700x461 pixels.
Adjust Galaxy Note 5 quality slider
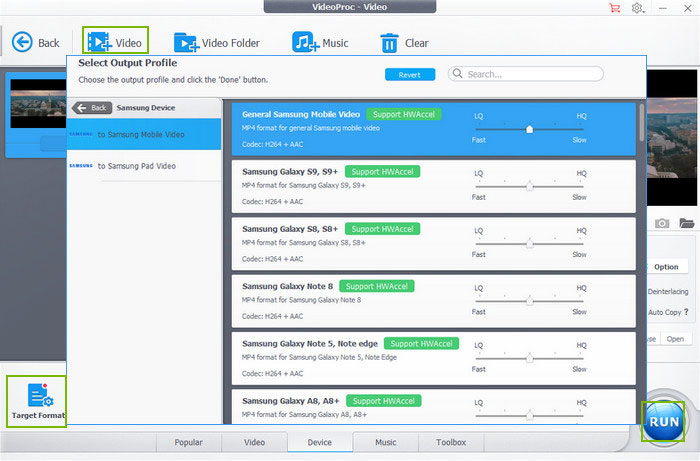529,358
